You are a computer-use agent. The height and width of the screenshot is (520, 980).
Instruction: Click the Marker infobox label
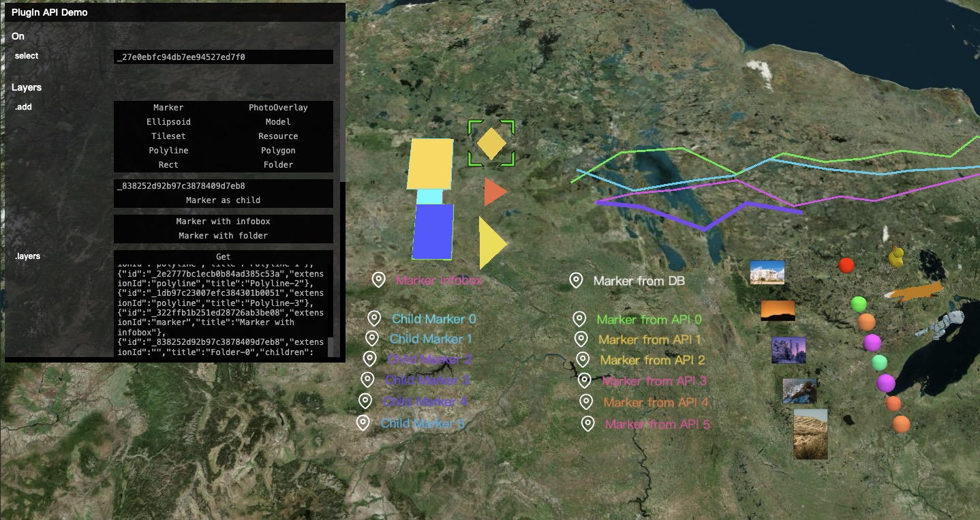[440, 280]
